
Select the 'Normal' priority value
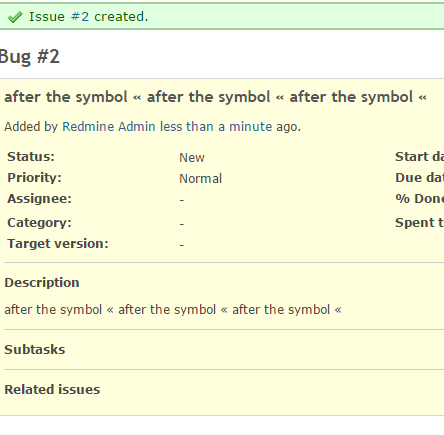(201, 179)
